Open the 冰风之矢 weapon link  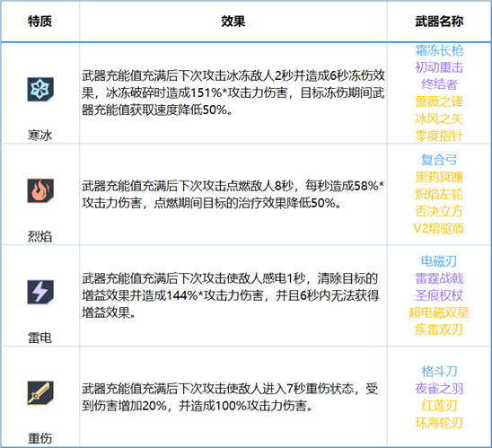click(x=439, y=119)
